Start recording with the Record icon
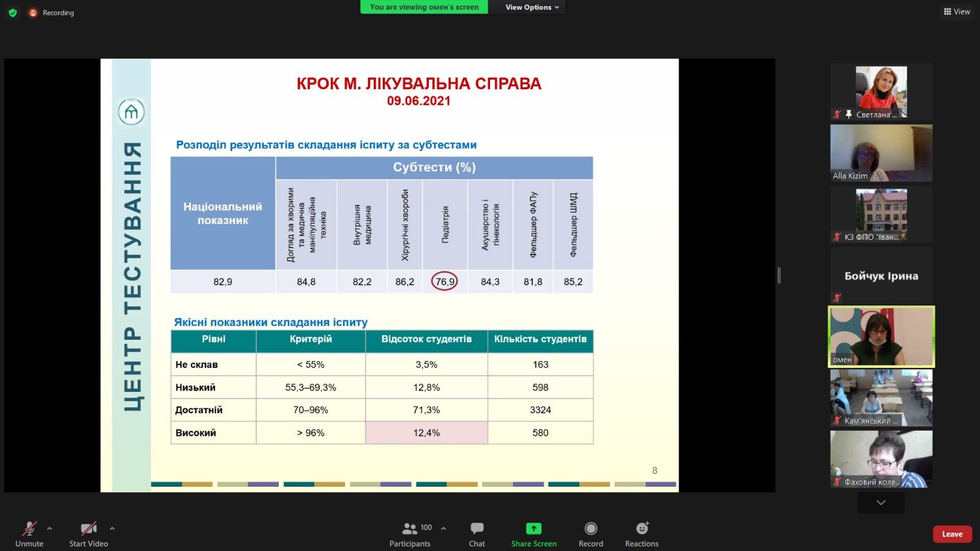 pos(590,528)
